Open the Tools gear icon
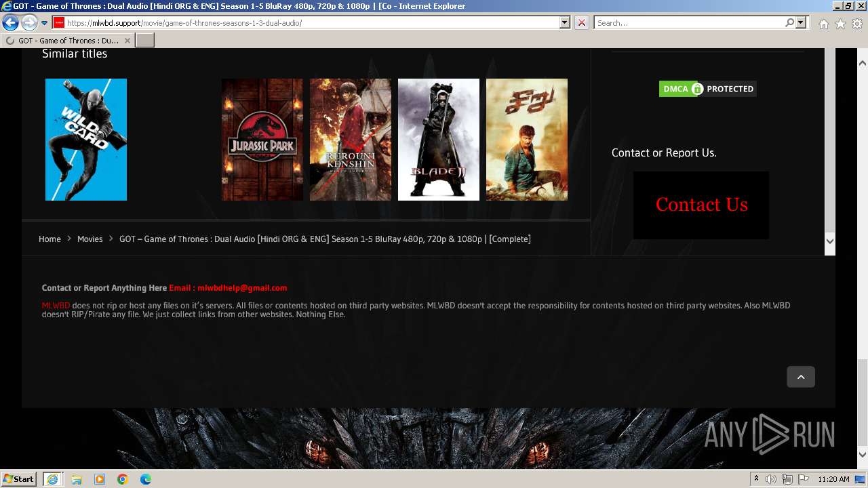This screenshot has height=488, width=868. (857, 24)
